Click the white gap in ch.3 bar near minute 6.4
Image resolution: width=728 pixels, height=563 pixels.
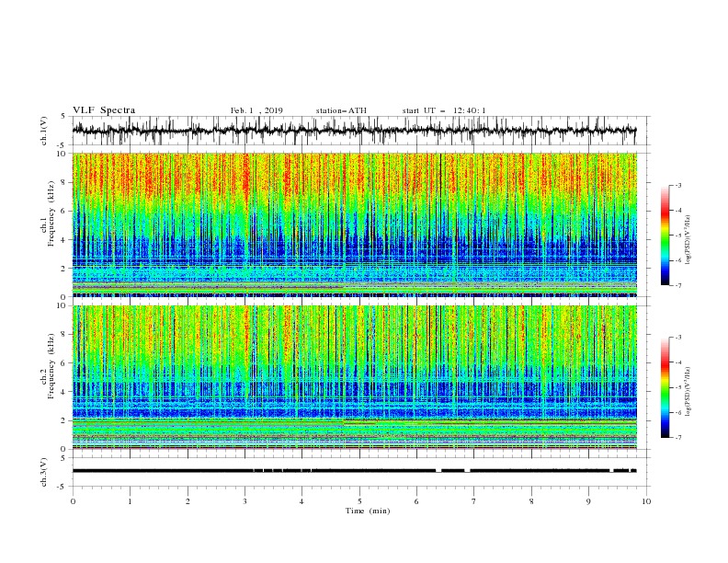point(438,471)
